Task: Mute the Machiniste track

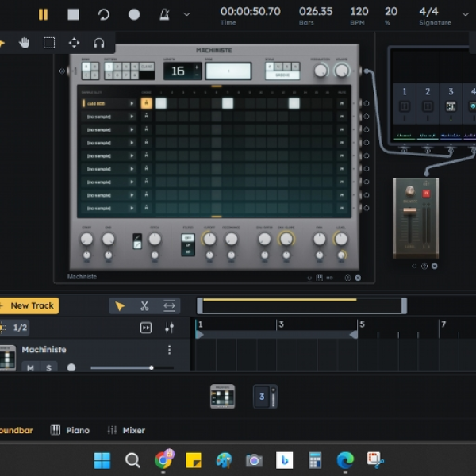Action: coord(30,367)
